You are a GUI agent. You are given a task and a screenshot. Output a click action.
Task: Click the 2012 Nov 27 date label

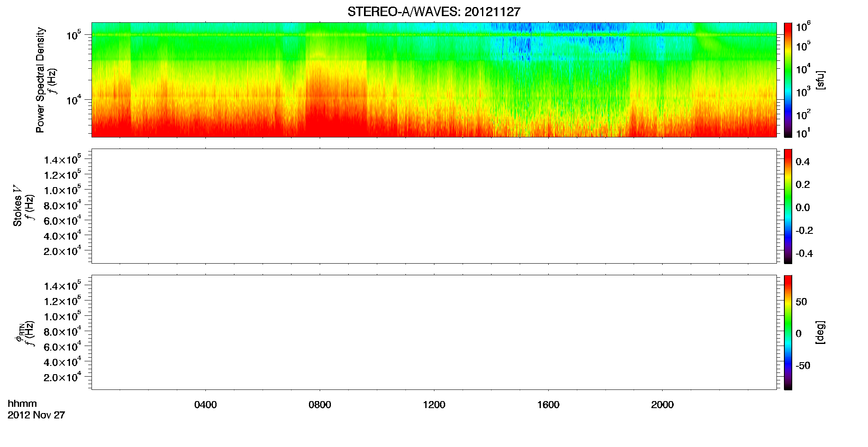(36, 415)
